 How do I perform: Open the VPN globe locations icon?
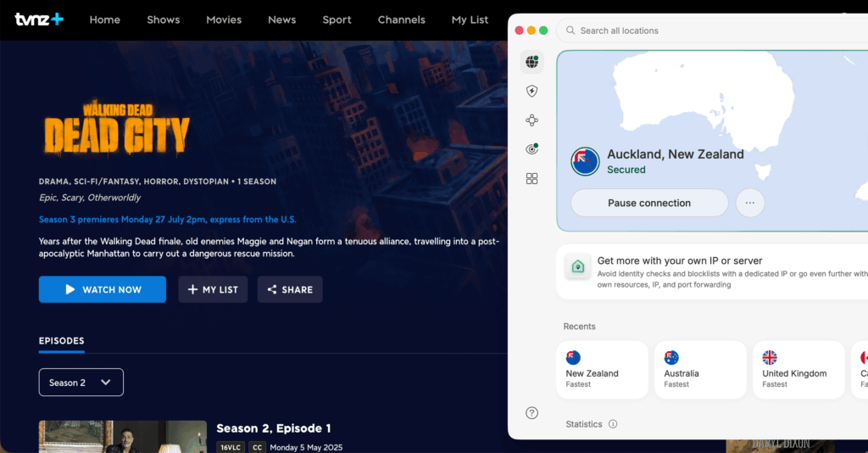coord(532,61)
